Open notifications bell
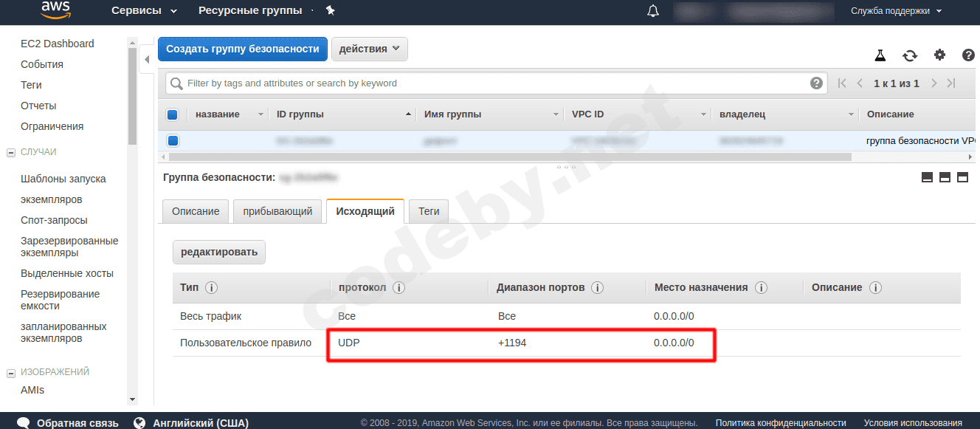The height and width of the screenshot is (429, 980). (653, 11)
